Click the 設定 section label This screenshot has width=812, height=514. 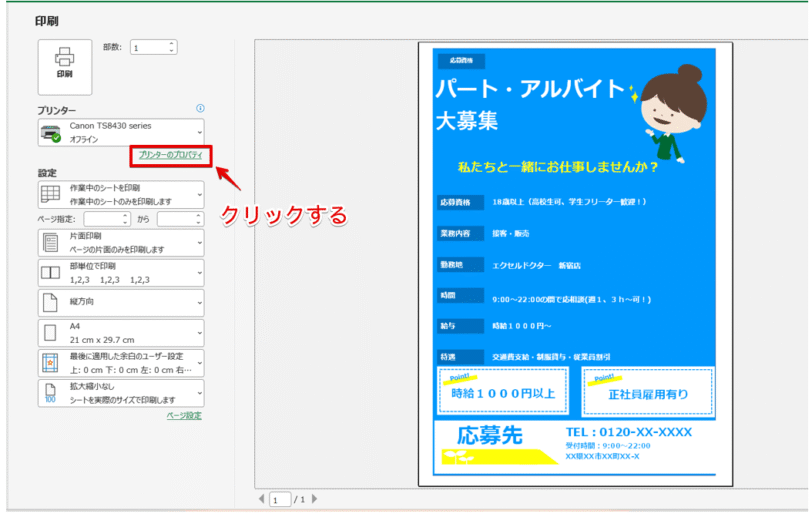47,173
